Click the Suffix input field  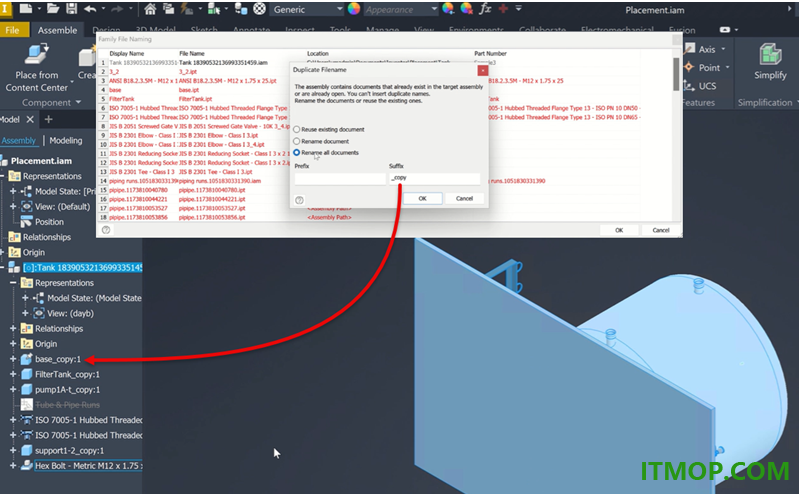tap(435, 178)
